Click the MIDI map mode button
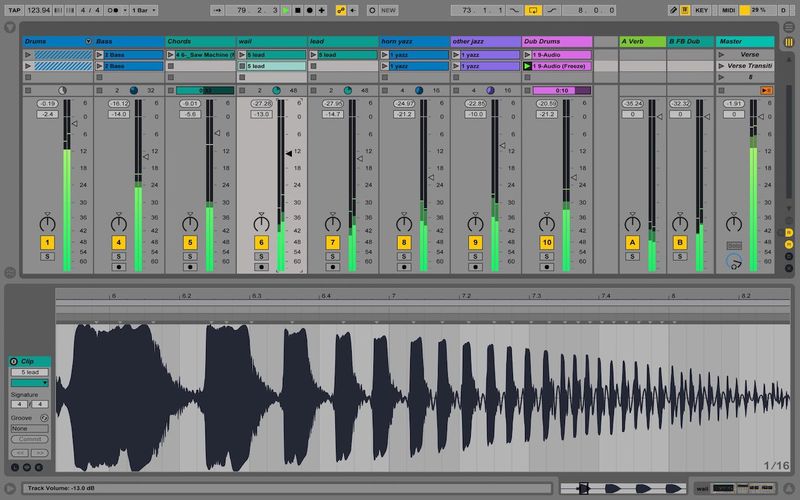Screen dimensions: 800x500 729,9
